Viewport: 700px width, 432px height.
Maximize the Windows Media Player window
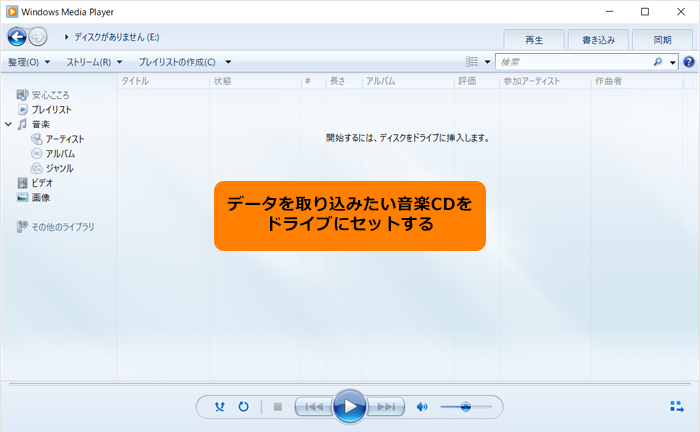tap(645, 12)
